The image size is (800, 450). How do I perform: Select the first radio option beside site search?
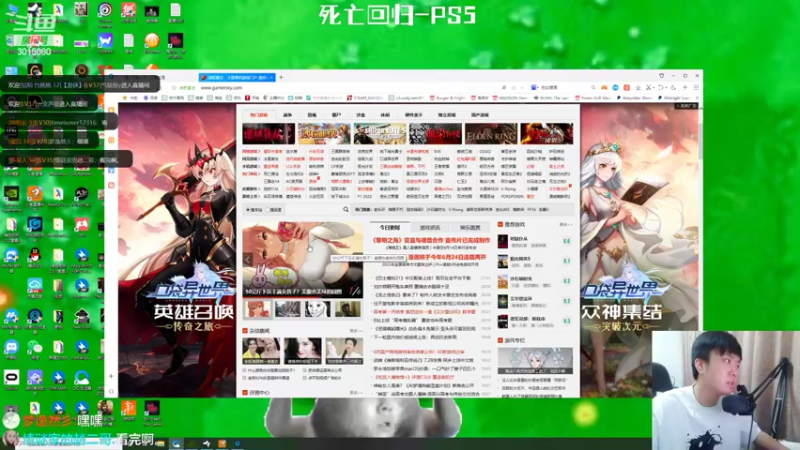pos(248,210)
